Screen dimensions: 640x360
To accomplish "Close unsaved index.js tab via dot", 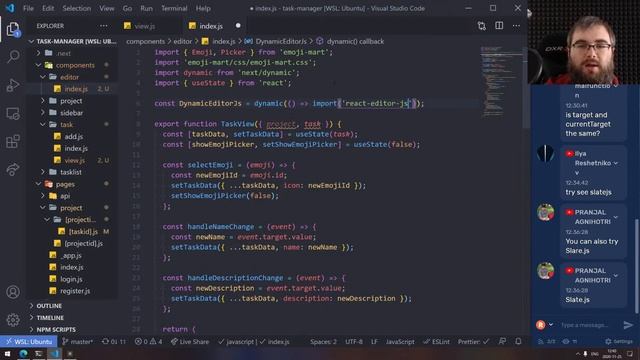I will (238, 26).
